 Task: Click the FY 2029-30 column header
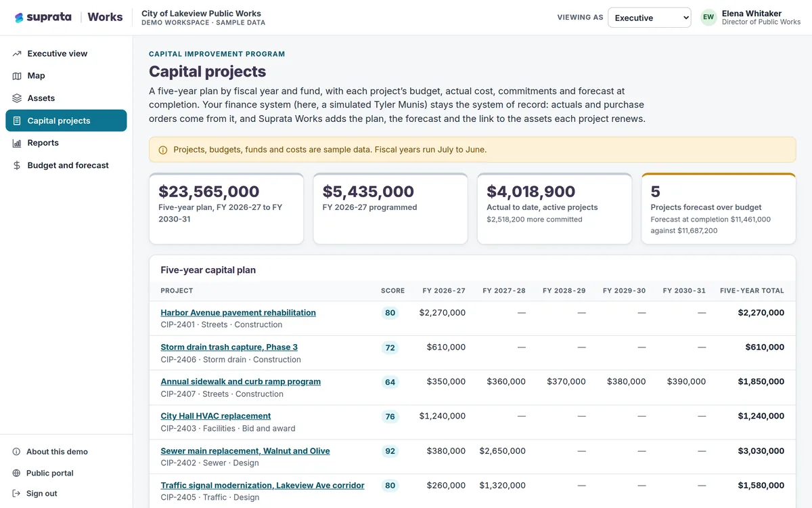(x=625, y=291)
